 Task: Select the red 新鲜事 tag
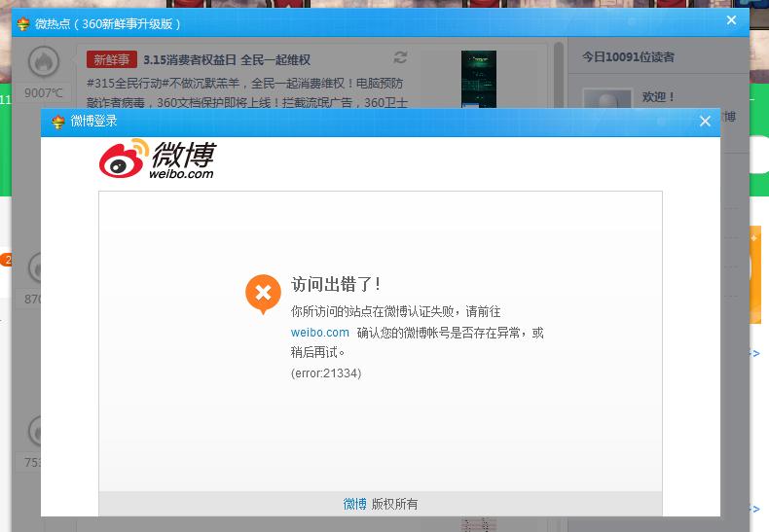click(x=111, y=59)
